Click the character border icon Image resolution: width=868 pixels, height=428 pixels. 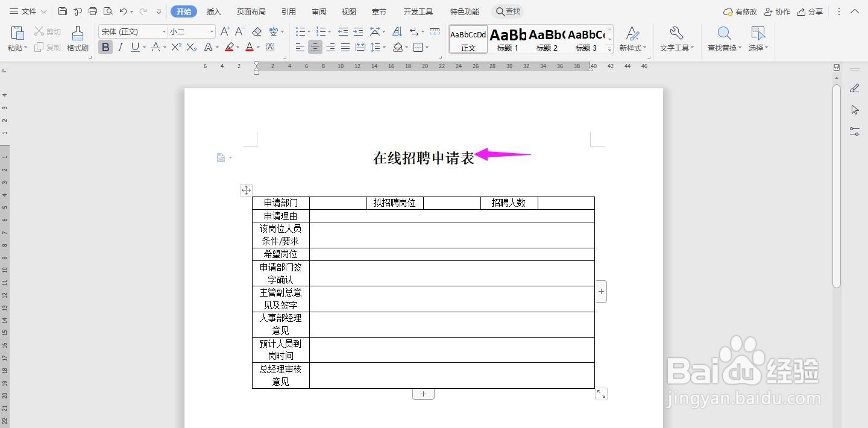[270, 47]
